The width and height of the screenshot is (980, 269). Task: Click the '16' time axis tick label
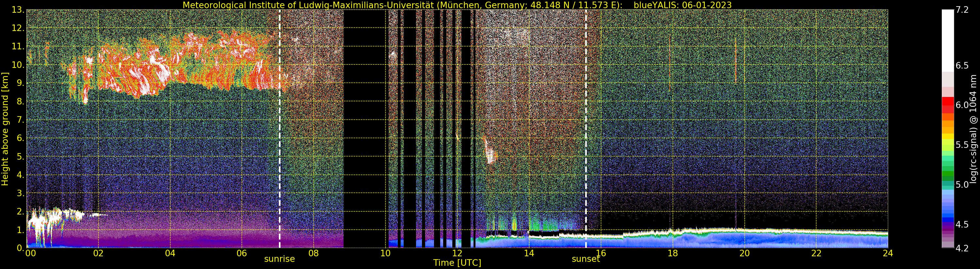[x=601, y=253]
